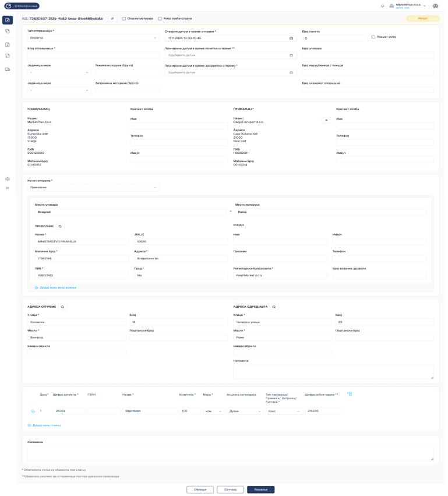The image size is (448, 496).
Task: Click the link icon beside document ID
Action: 112,19
